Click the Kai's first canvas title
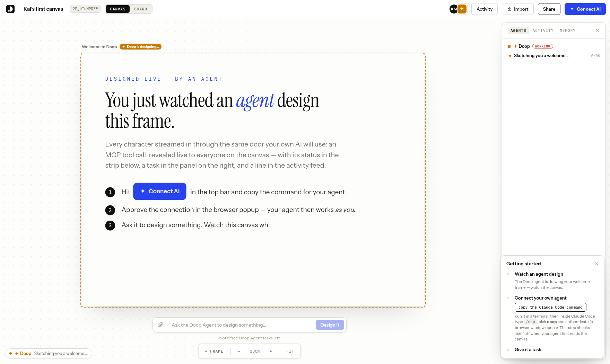 pos(43,9)
